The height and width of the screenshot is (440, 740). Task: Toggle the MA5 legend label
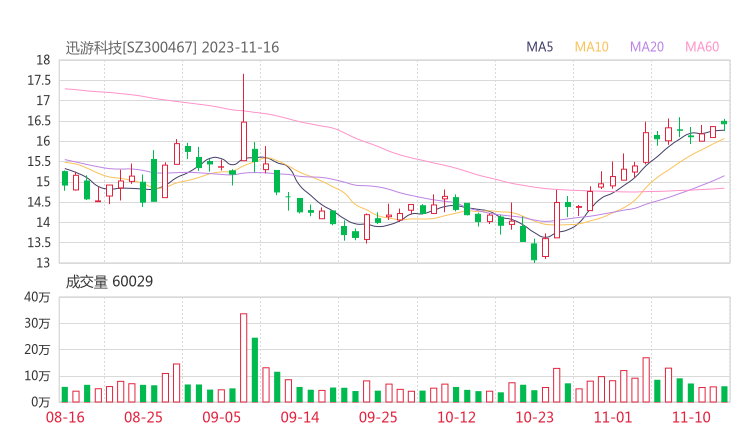540,47
